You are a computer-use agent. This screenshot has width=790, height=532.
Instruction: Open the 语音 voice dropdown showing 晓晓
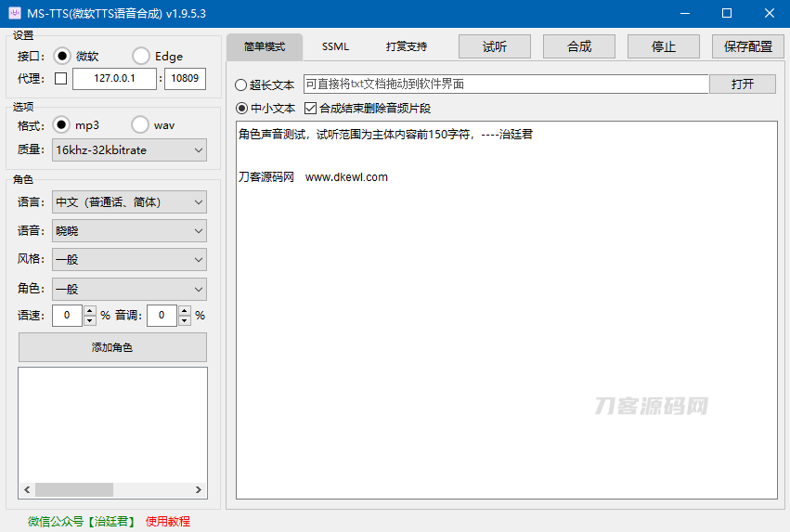129,230
